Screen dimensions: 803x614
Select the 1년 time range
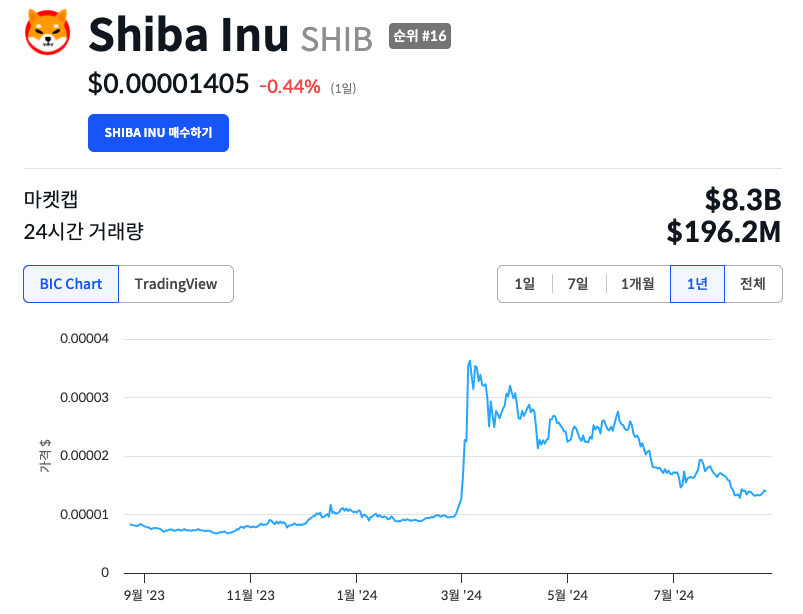coord(697,284)
